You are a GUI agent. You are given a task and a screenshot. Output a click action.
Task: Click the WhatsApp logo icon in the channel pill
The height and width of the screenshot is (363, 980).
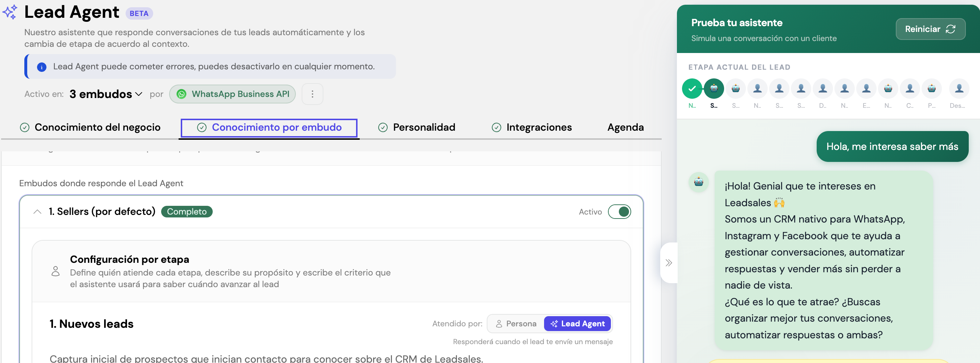181,94
